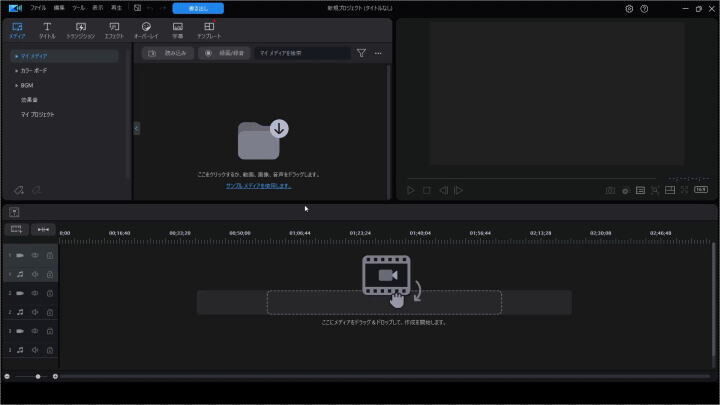Open the エフェクト (Effect) room
Screen dimensions: 720x405
[x=114, y=30]
